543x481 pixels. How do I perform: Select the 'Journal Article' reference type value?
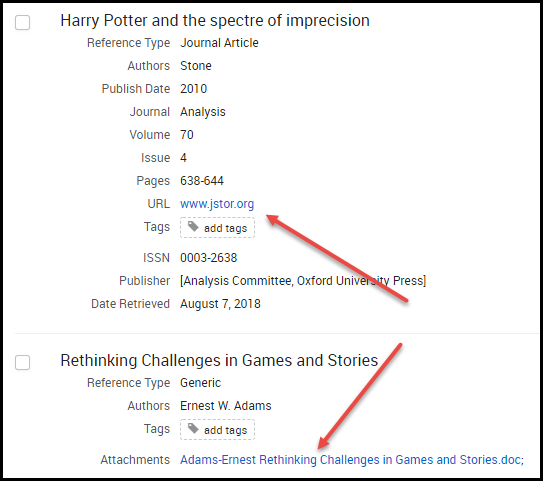(x=219, y=43)
